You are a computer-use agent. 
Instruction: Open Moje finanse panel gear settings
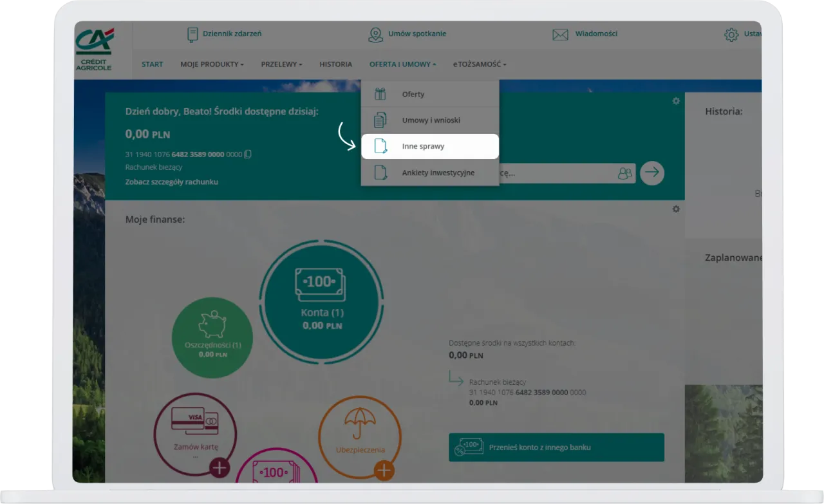(x=676, y=209)
